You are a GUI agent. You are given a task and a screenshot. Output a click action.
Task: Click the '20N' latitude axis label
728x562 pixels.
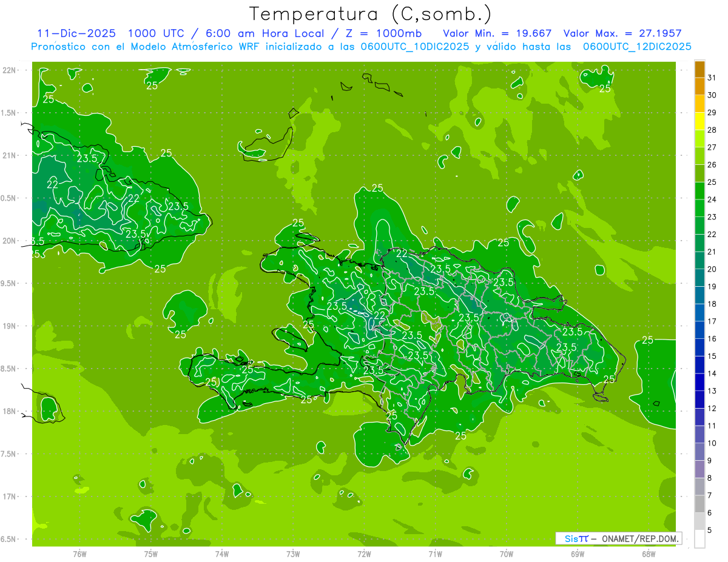point(10,241)
